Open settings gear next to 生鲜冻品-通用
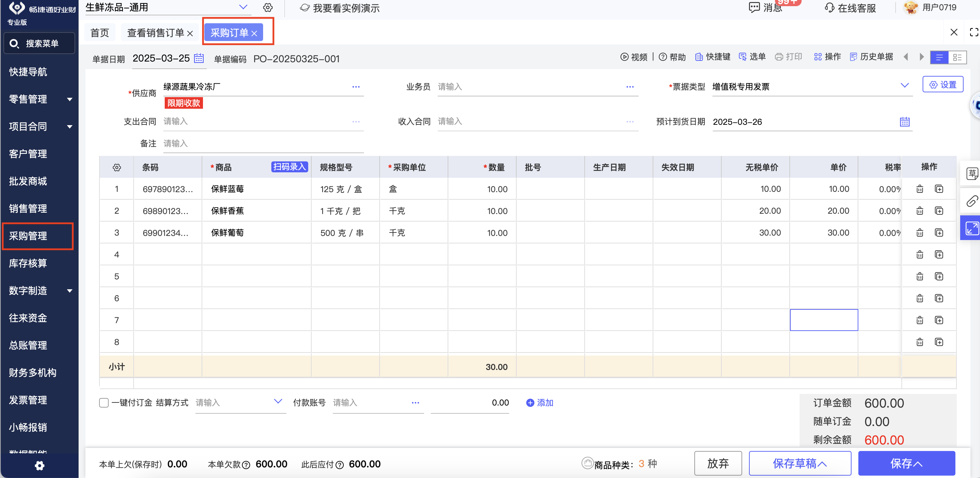 [268, 8]
